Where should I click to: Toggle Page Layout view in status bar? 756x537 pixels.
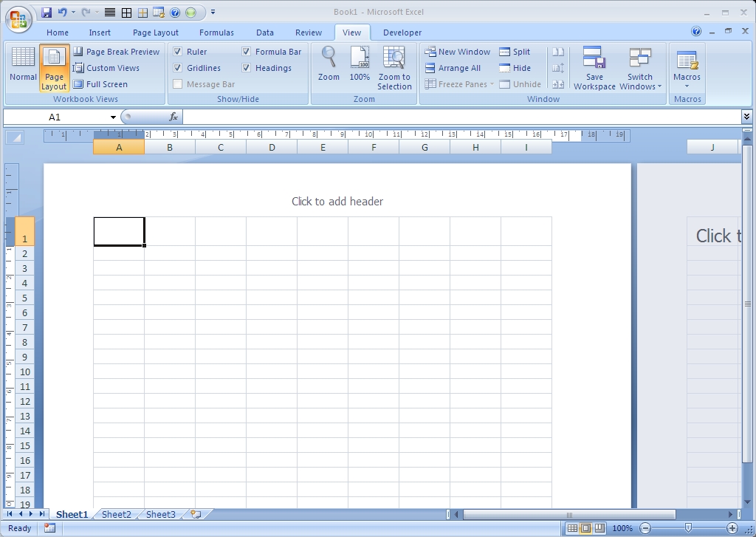click(585, 528)
